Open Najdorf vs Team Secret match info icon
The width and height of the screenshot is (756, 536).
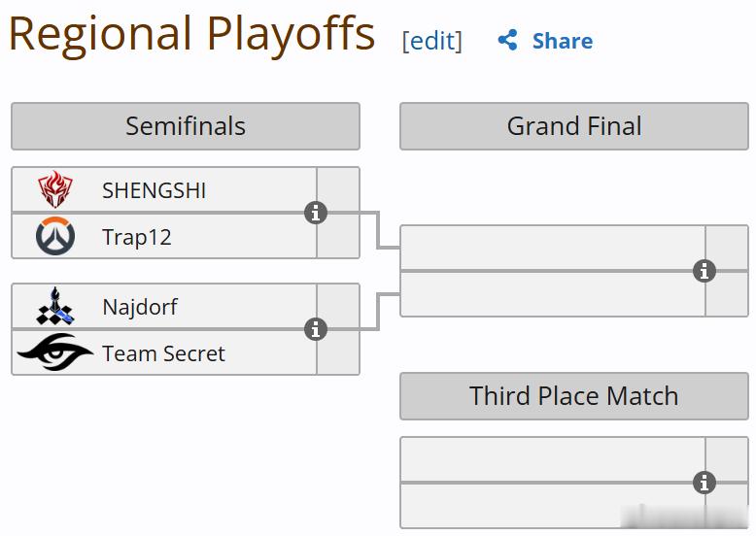(316, 329)
